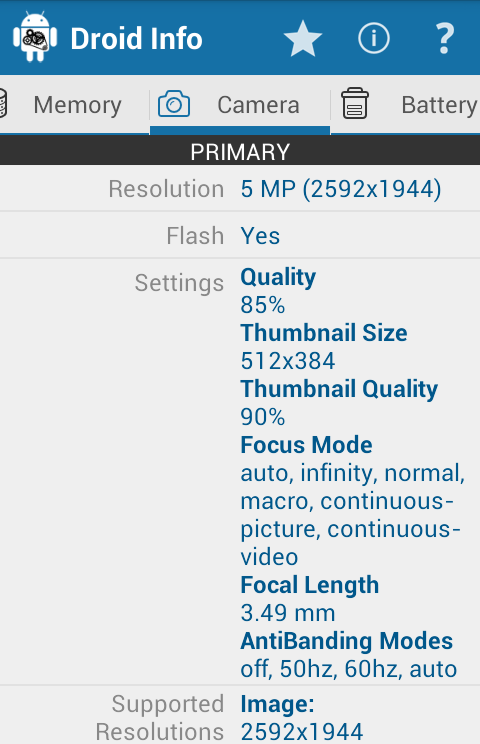
Task: Switch to the Memory tab
Action: click(78, 105)
